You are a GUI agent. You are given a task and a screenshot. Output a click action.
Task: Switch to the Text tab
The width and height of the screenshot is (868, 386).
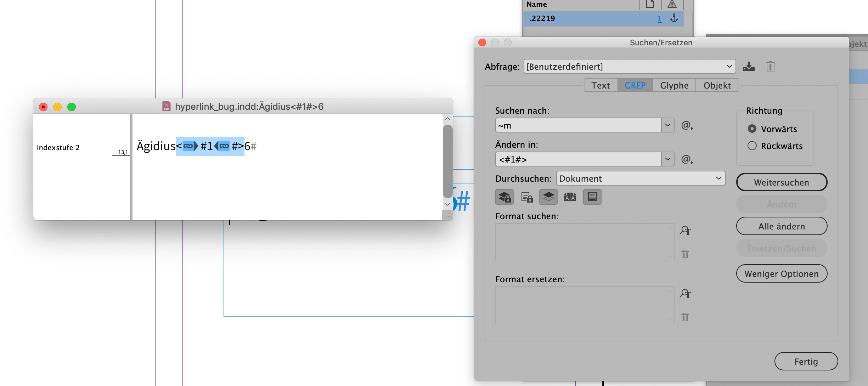tap(601, 85)
